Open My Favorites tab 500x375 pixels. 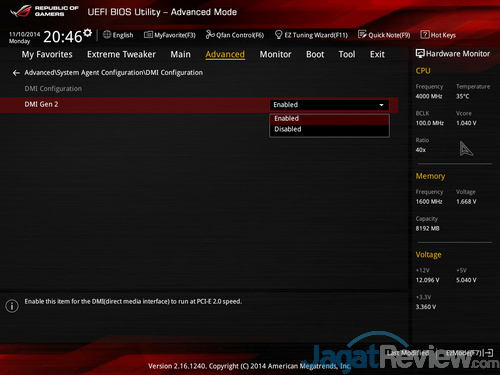click(47, 54)
